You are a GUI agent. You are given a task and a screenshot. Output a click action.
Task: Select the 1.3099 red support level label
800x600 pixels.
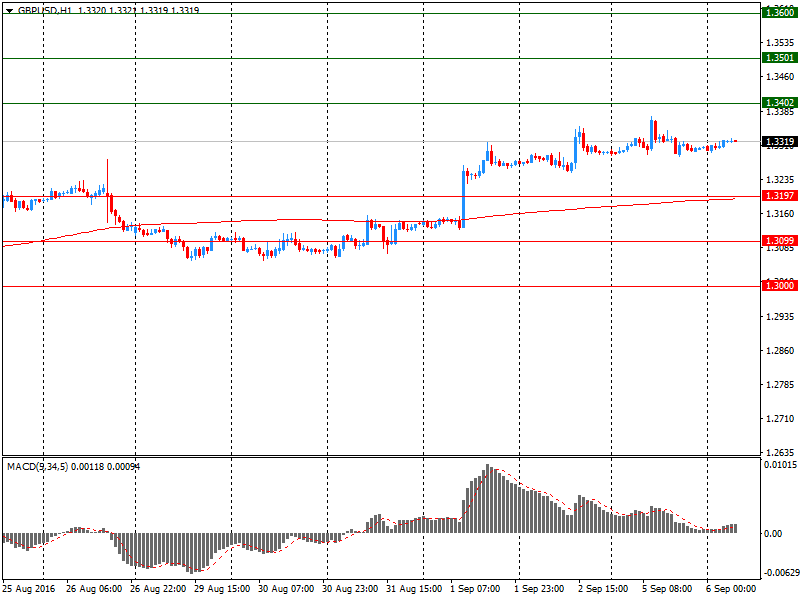coord(780,240)
